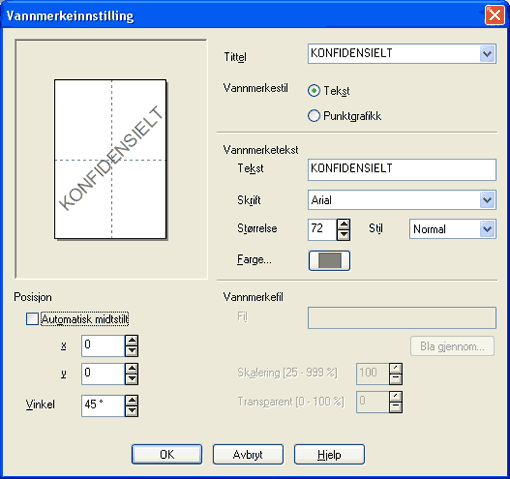Decrease the x position spinner

132,351
